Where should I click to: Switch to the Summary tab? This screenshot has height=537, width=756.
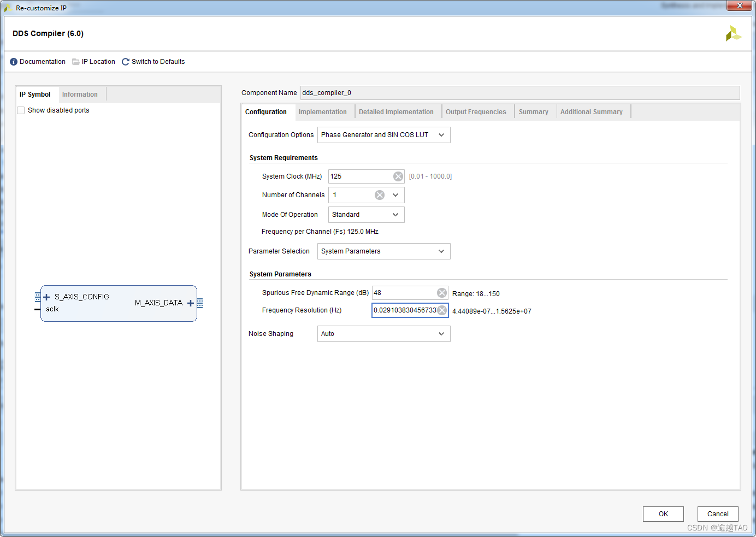(534, 112)
